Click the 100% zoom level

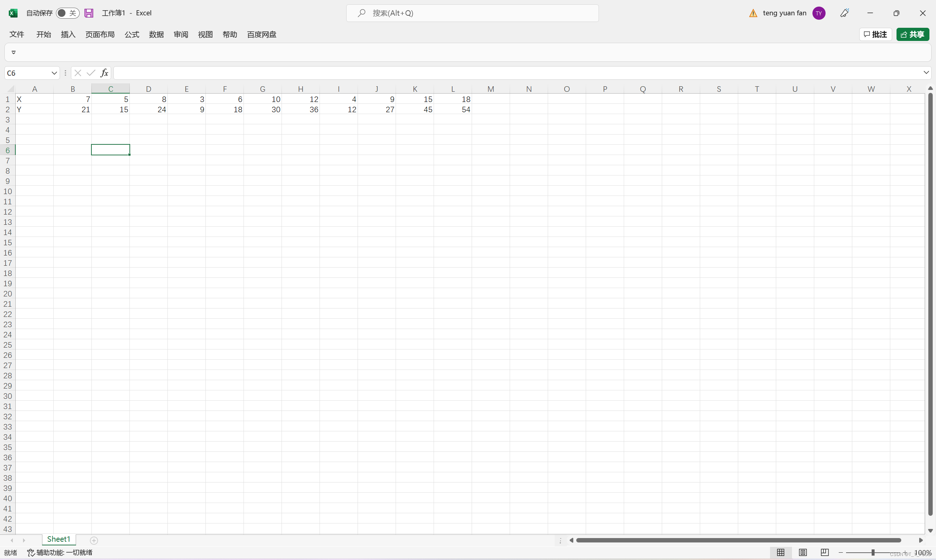coord(923,553)
